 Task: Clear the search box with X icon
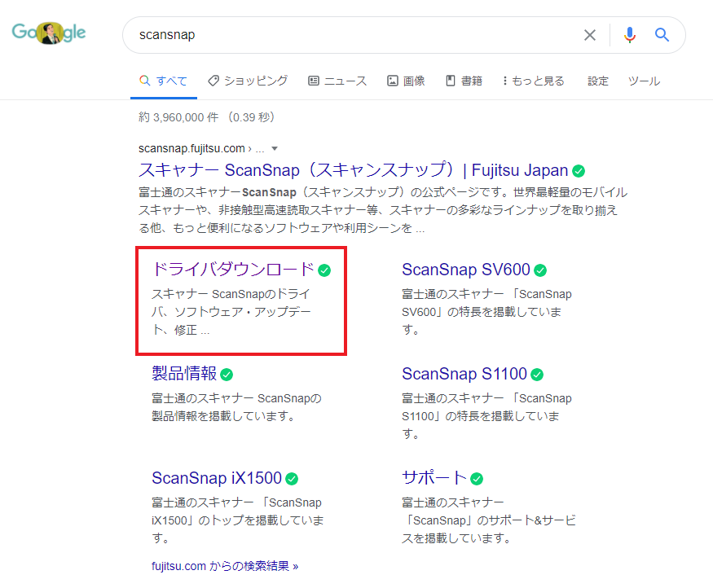[x=590, y=35]
